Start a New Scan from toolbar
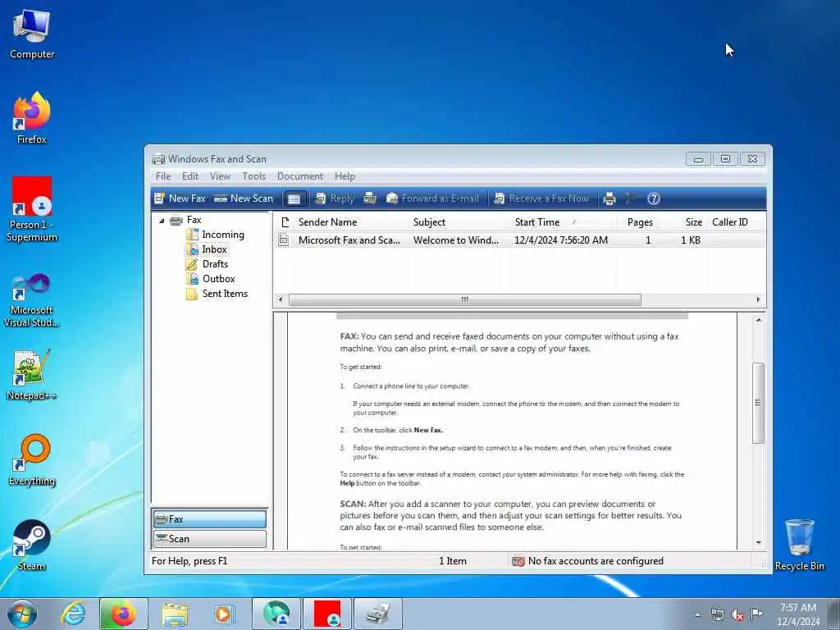Viewport: 840px width, 630px height. [244, 199]
